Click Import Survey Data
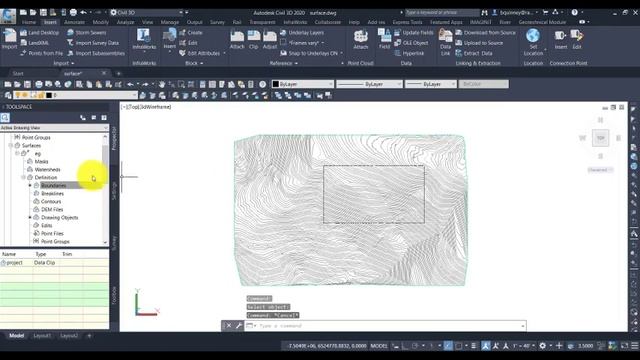Screen dimensions: 640x360 (x=93, y=43)
